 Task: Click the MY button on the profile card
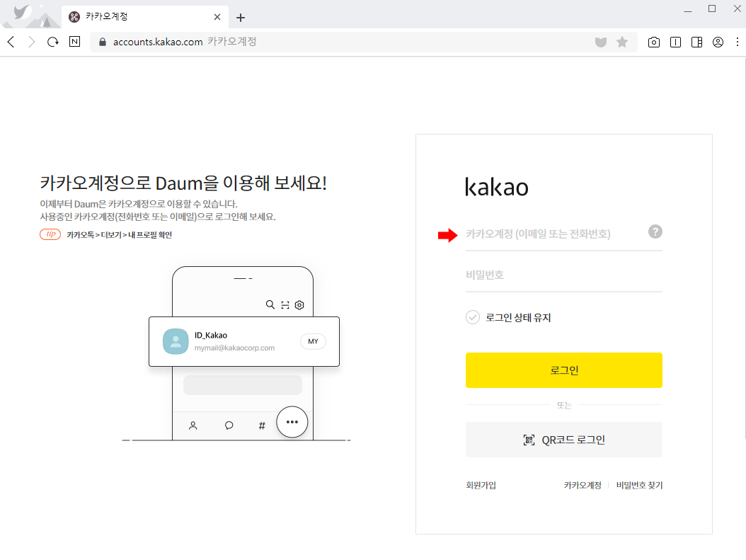313,341
